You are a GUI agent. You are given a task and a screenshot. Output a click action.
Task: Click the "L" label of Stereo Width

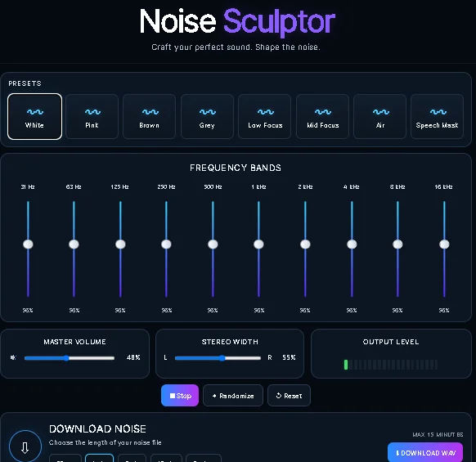pyautogui.click(x=165, y=357)
